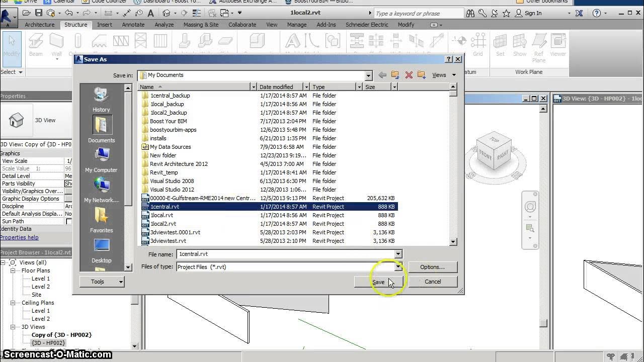The image size is (644, 362).
Task: Click the Cancel button
Action: (433, 282)
